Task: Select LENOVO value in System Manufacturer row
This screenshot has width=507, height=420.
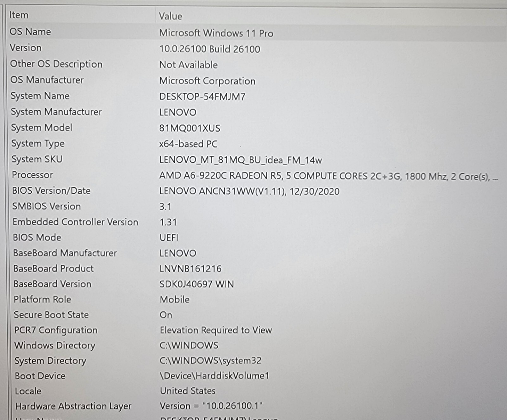Action: pos(178,112)
